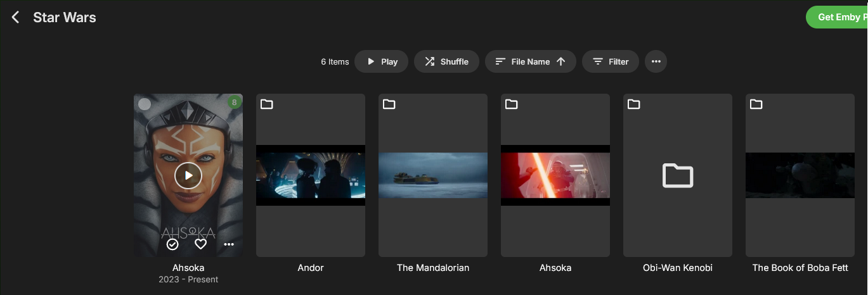
Task: Play all items in the folder
Action: (382, 61)
